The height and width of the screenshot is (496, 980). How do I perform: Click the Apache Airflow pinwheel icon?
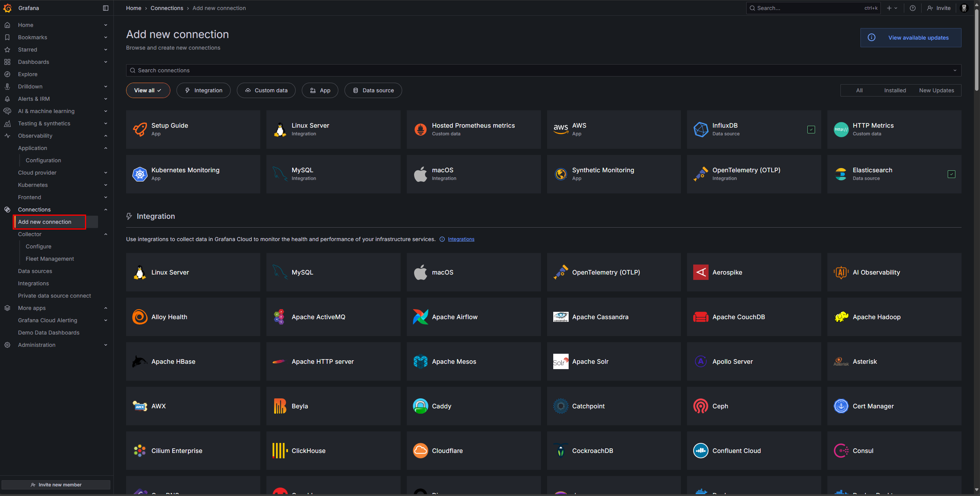coord(421,317)
